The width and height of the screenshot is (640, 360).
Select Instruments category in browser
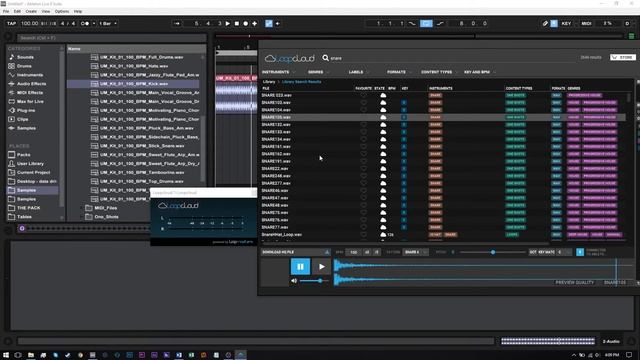[30, 75]
